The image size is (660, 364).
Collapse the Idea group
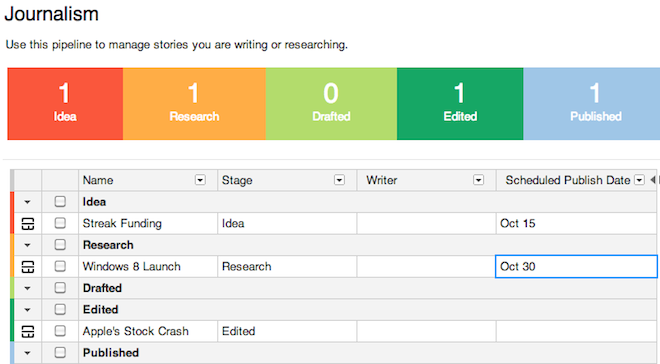point(27,202)
